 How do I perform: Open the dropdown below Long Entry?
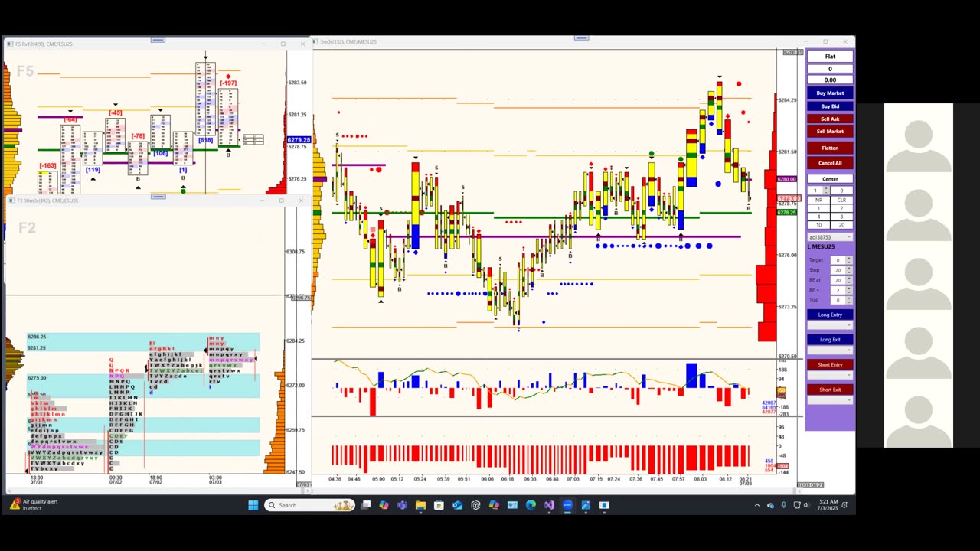[830, 325]
